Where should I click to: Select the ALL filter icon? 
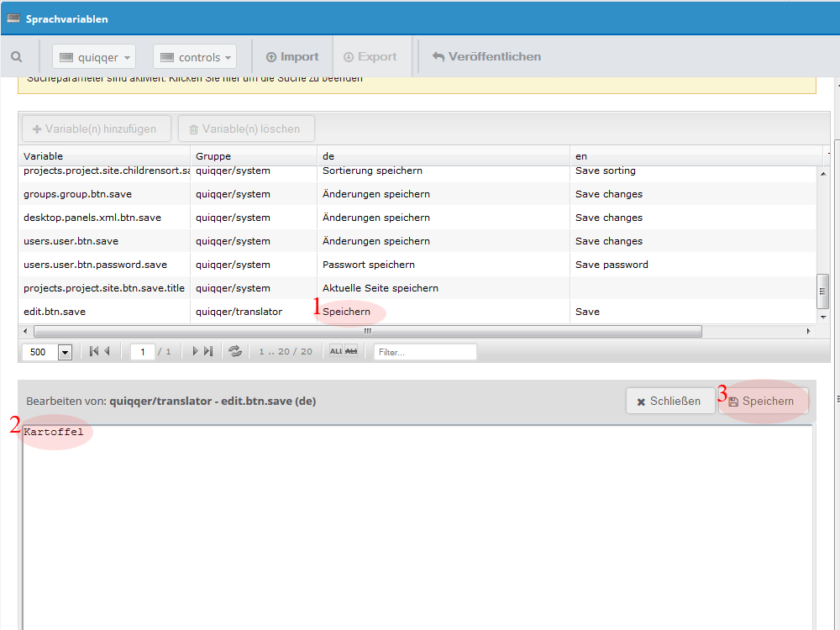336,351
